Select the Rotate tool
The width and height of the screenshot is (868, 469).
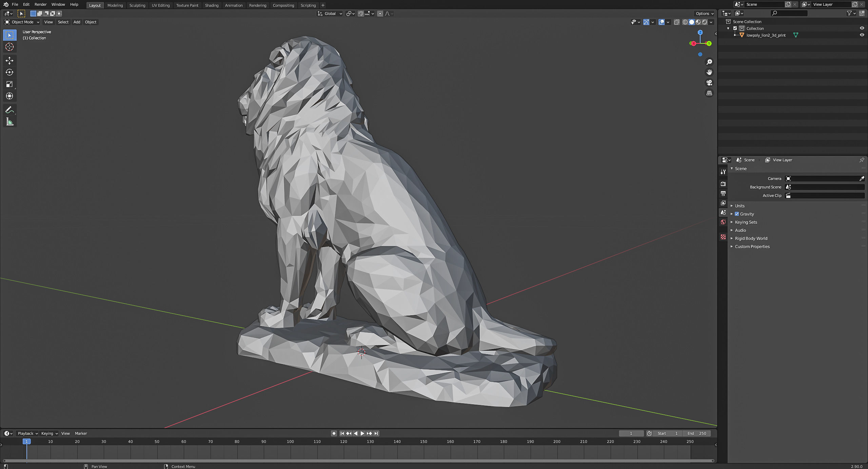pos(9,73)
